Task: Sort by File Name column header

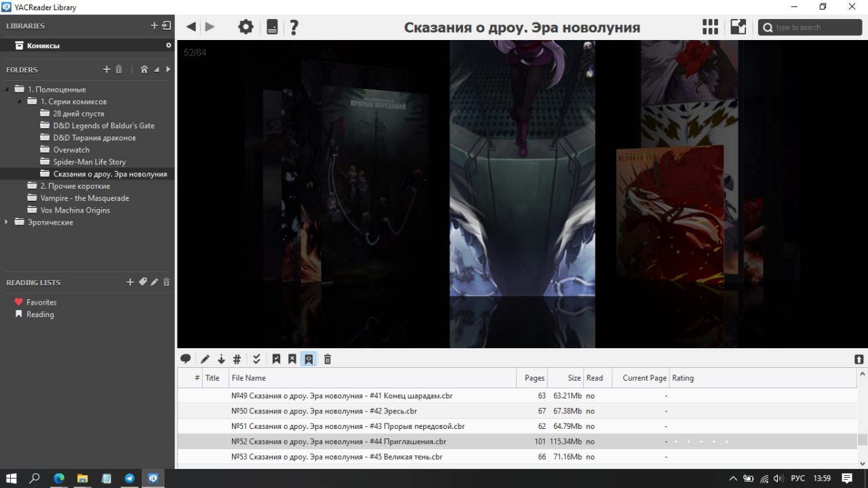Action: 372,378
